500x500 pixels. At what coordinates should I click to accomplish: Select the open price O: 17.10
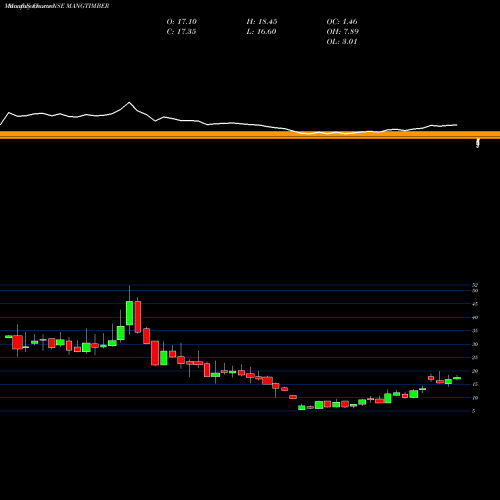[x=182, y=22]
